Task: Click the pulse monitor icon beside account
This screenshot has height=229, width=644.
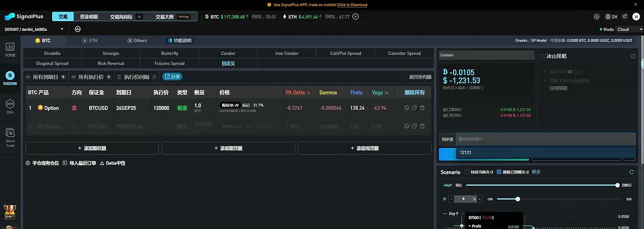Action: tap(78, 29)
